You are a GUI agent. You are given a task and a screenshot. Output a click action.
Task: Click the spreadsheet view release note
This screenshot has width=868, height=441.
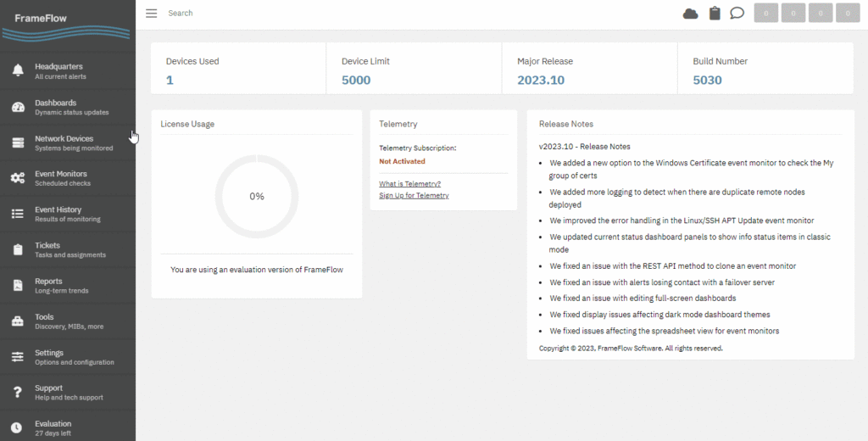(665, 332)
